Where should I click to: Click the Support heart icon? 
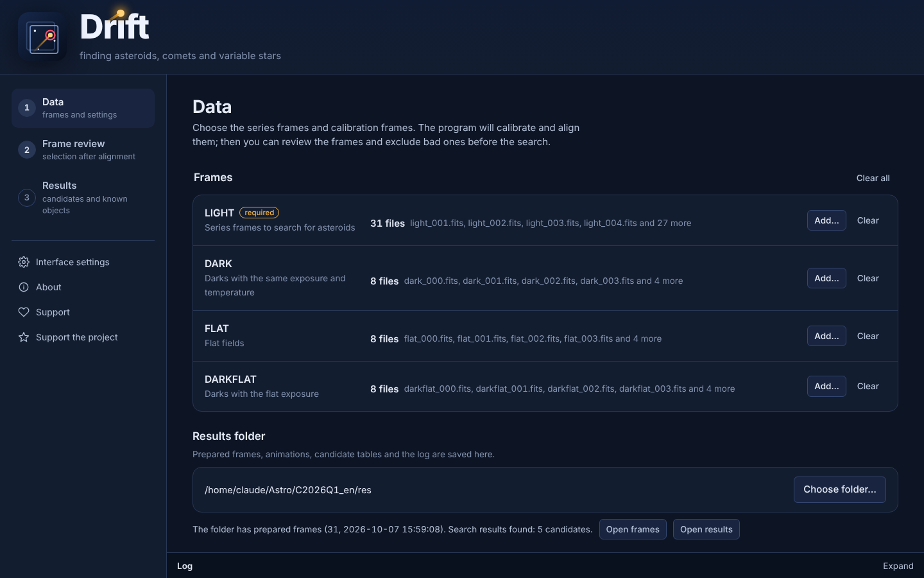coord(24,312)
